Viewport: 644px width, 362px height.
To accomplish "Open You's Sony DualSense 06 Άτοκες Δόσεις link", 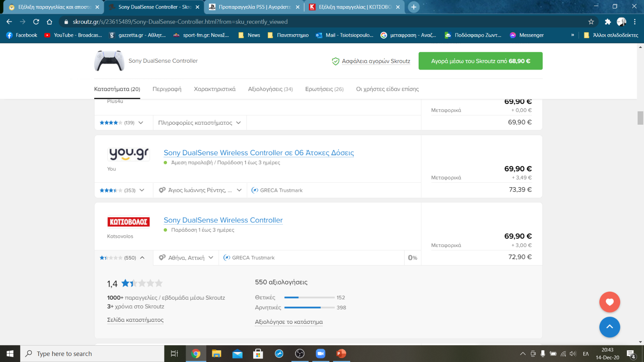I will 259,153.
